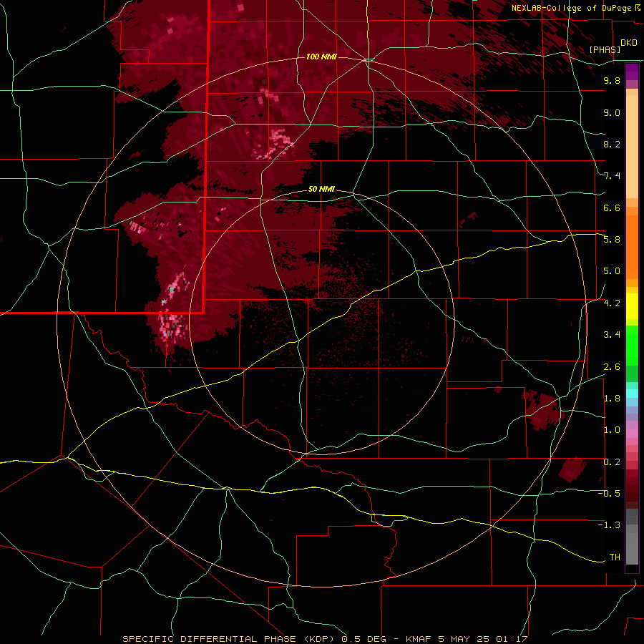Click the 5.8 scale value
This screenshot has height=644, width=644.
[612, 240]
